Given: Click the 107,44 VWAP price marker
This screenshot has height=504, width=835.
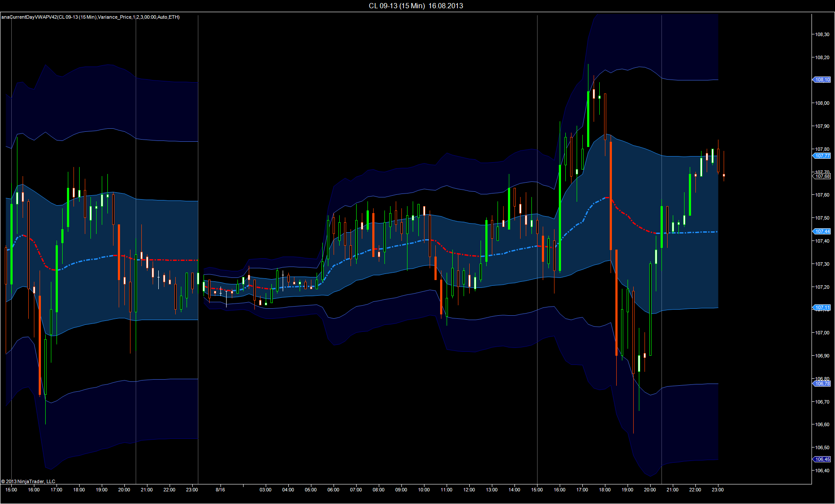Looking at the screenshot, I should point(822,231).
